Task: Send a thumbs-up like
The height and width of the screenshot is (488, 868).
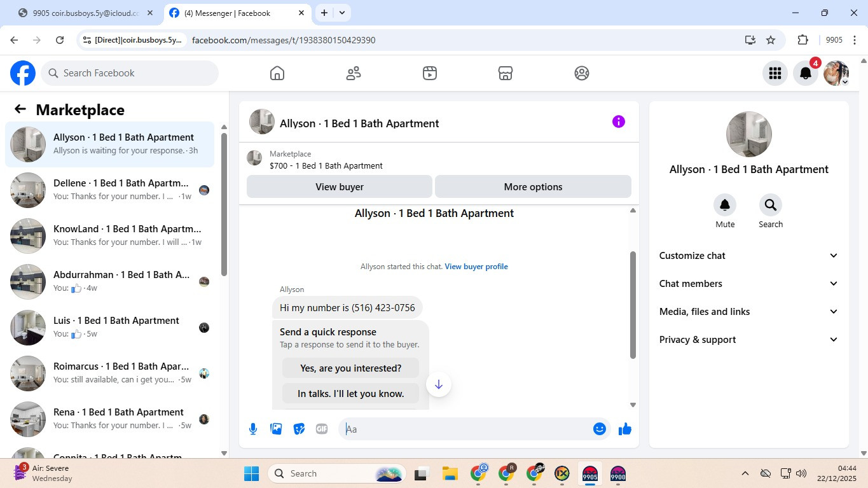Action: pos(625,429)
